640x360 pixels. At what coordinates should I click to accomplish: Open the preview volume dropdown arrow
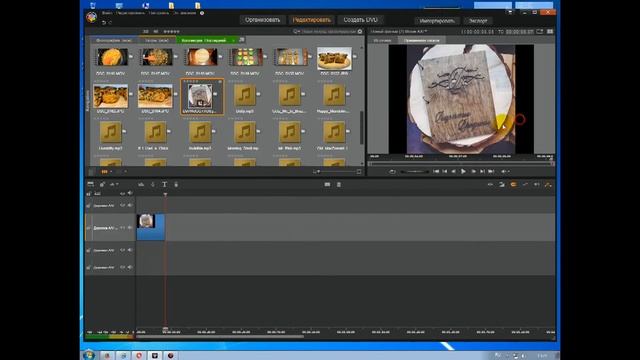point(509,171)
